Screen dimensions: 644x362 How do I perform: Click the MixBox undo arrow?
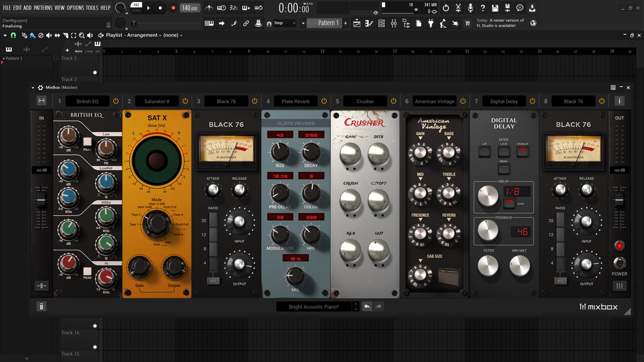tap(367, 306)
